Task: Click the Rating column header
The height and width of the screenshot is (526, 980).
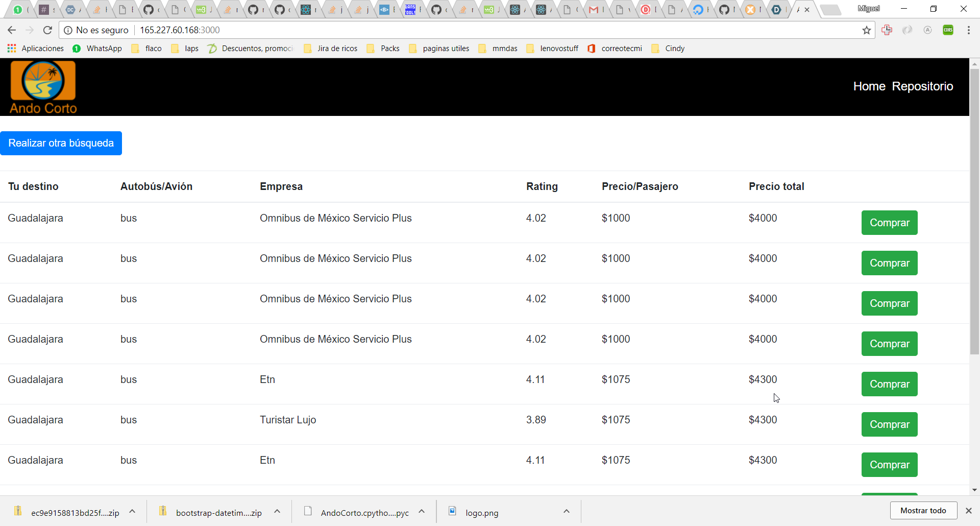Action: point(542,186)
